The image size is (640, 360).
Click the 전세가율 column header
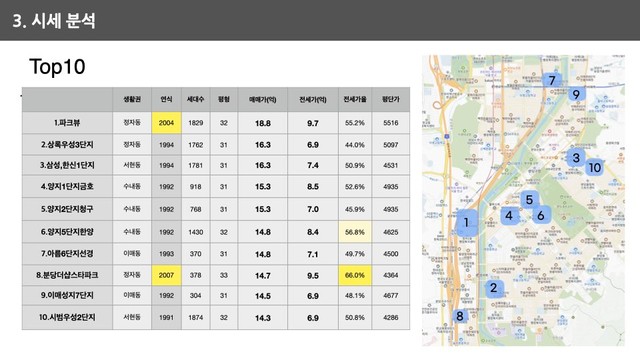355,100
